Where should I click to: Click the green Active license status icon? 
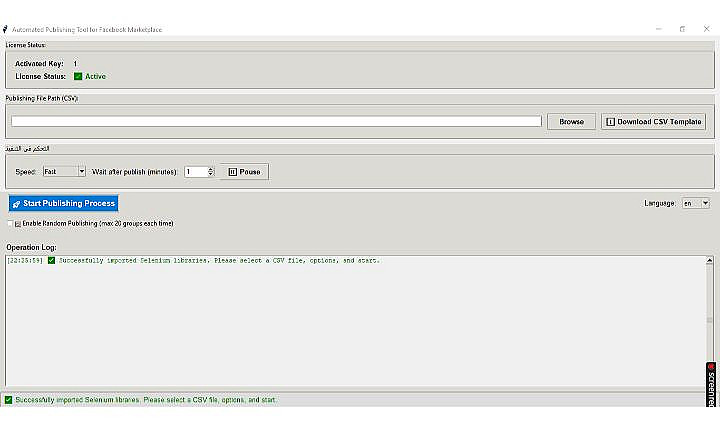(78, 76)
